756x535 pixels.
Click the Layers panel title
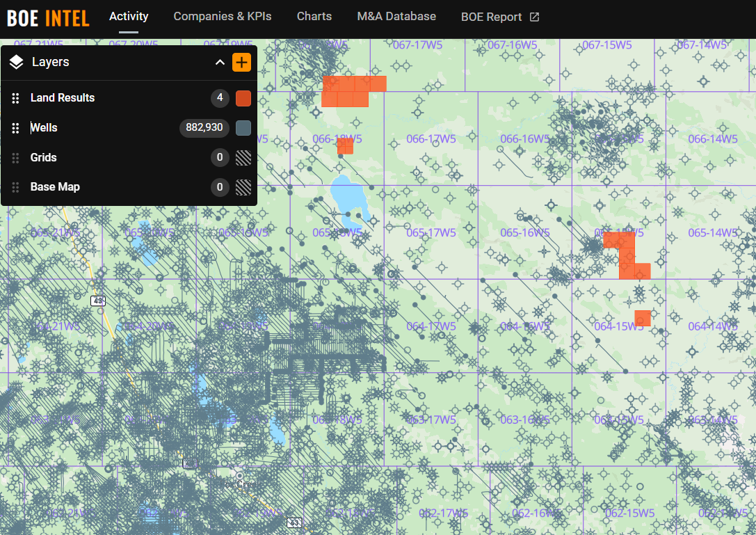click(x=51, y=62)
